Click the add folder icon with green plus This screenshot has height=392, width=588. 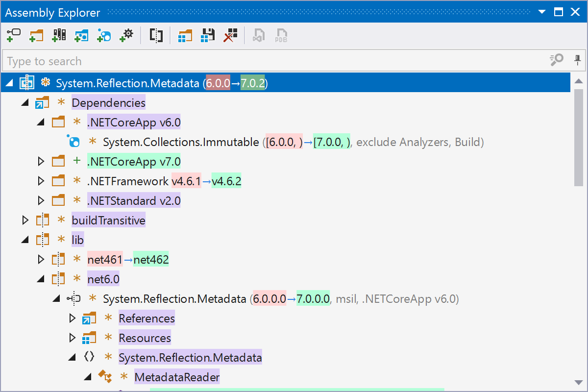[36, 35]
